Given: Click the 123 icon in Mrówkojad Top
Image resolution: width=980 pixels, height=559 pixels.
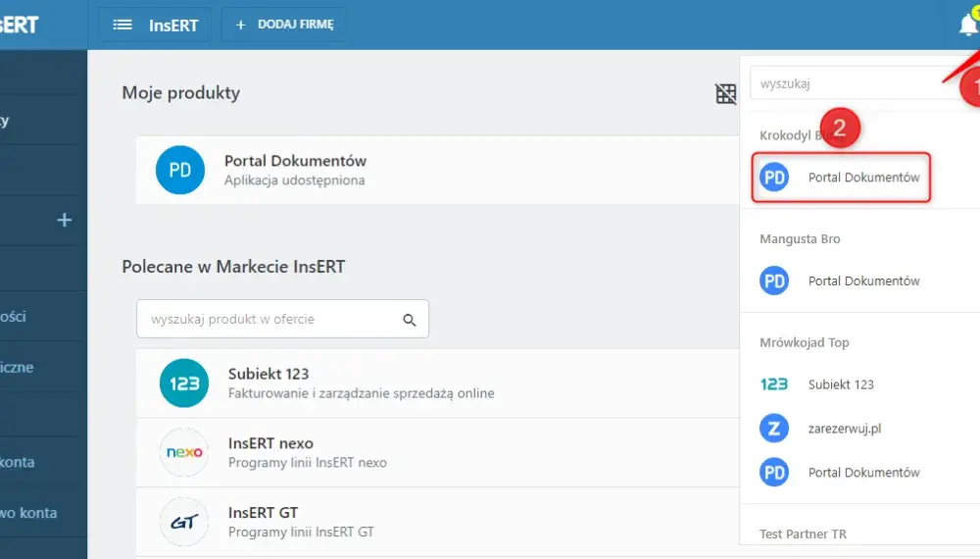Looking at the screenshot, I should [x=774, y=384].
